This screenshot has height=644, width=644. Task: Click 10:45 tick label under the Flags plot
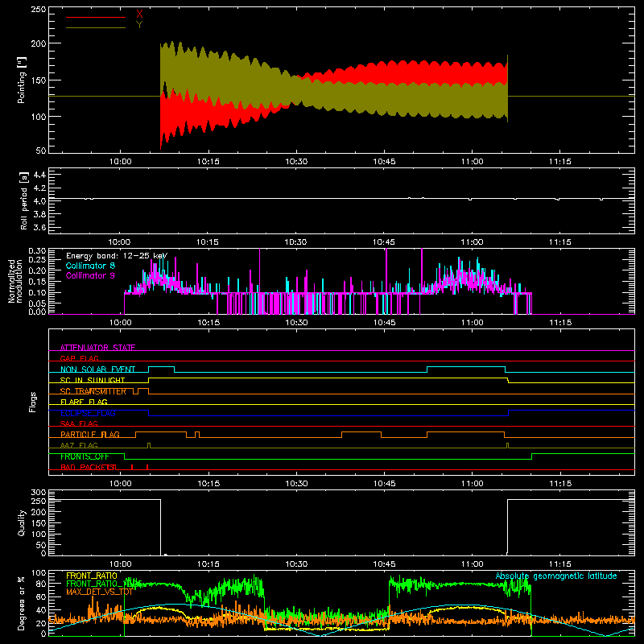click(384, 484)
